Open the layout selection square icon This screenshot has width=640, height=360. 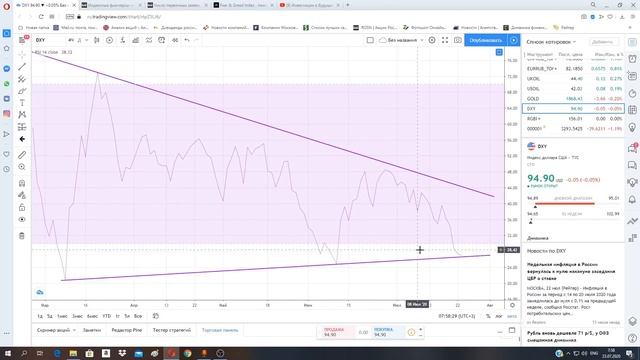point(370,40)
